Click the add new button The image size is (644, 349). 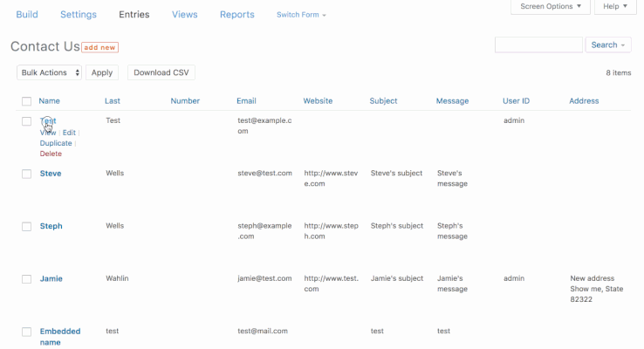pos(99,48)
